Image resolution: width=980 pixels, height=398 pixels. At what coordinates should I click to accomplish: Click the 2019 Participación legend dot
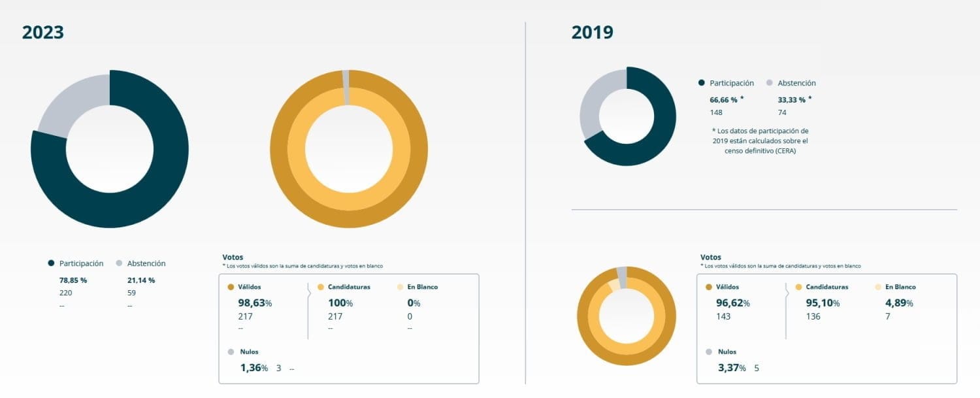coord(702,83)
